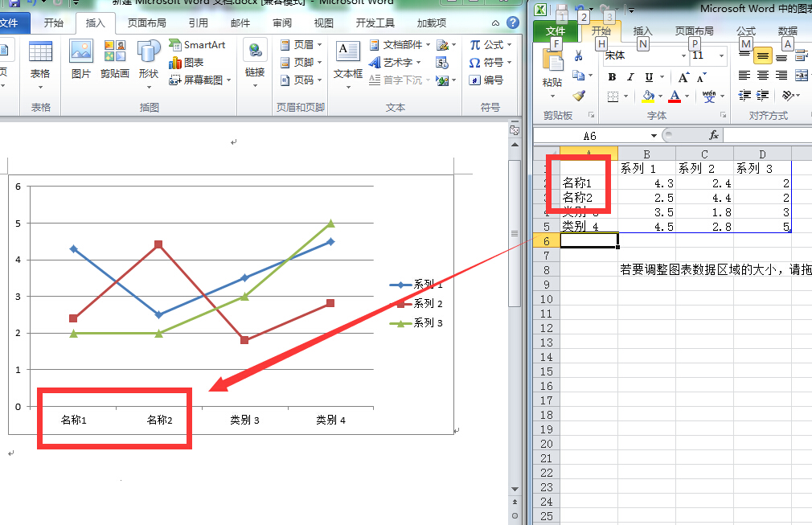Click the fx Insert Function button
This screenshot has width=812, height=525.
tap(714, 135)
